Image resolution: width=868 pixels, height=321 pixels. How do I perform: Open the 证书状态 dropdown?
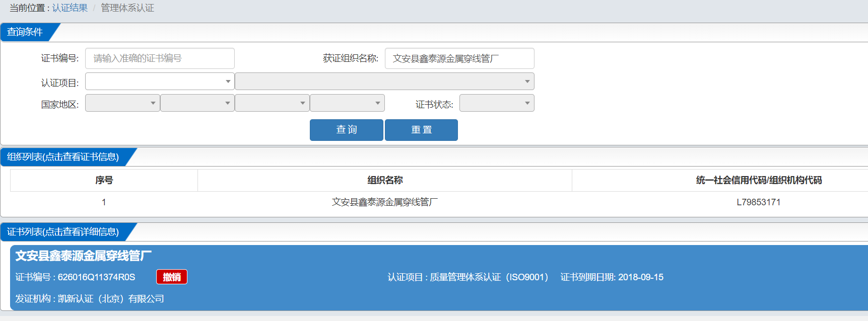click(x=497, y=103)
